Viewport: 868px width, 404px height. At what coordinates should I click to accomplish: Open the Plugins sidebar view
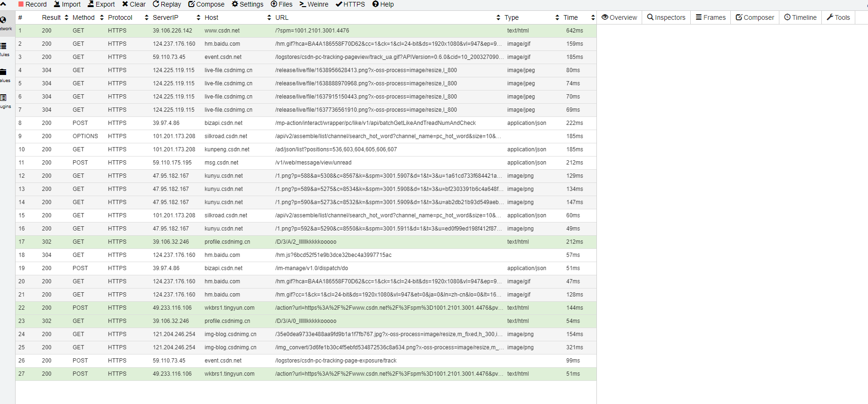click(x=5, y=101)
